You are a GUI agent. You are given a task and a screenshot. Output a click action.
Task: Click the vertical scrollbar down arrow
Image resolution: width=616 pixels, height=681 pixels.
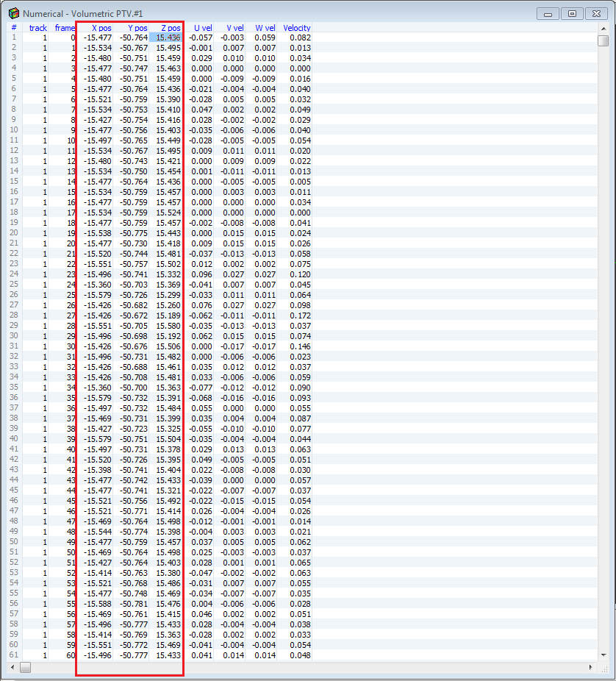pyautogui.click(x=604, y=655)
